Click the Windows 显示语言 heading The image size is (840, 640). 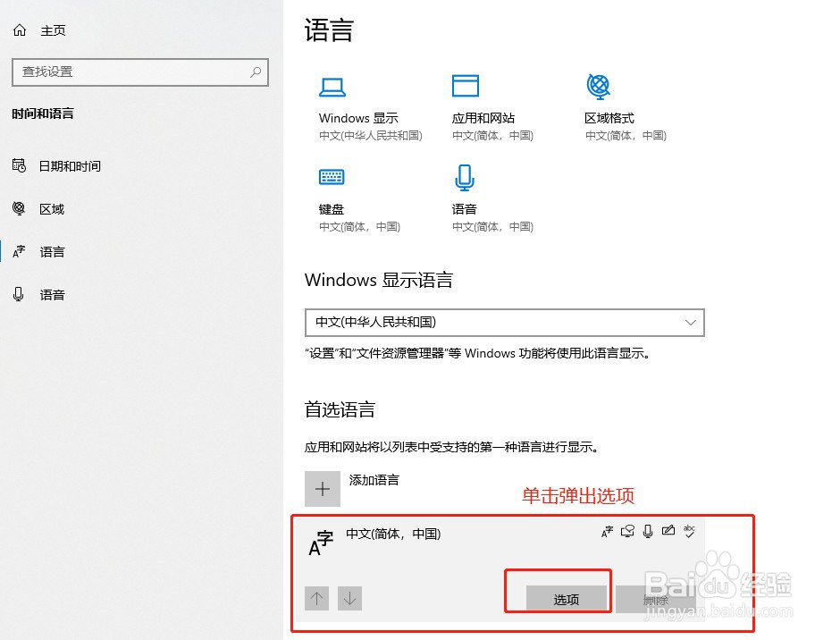[379, 280]
